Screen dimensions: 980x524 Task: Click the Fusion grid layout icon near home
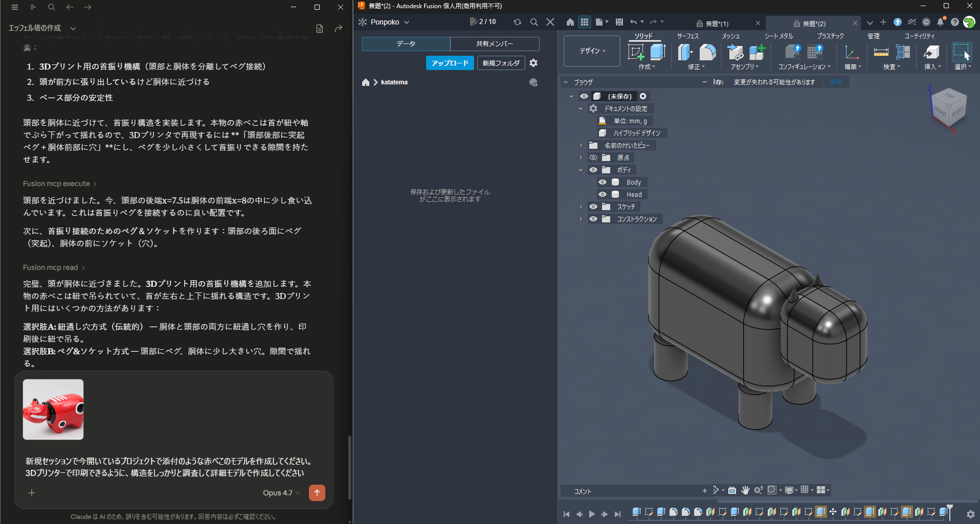584,22
